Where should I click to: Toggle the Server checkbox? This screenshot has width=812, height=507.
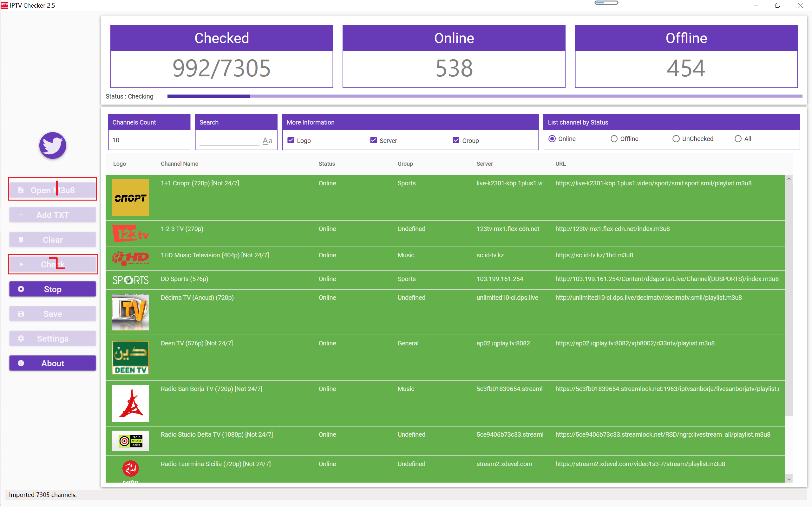373,140
